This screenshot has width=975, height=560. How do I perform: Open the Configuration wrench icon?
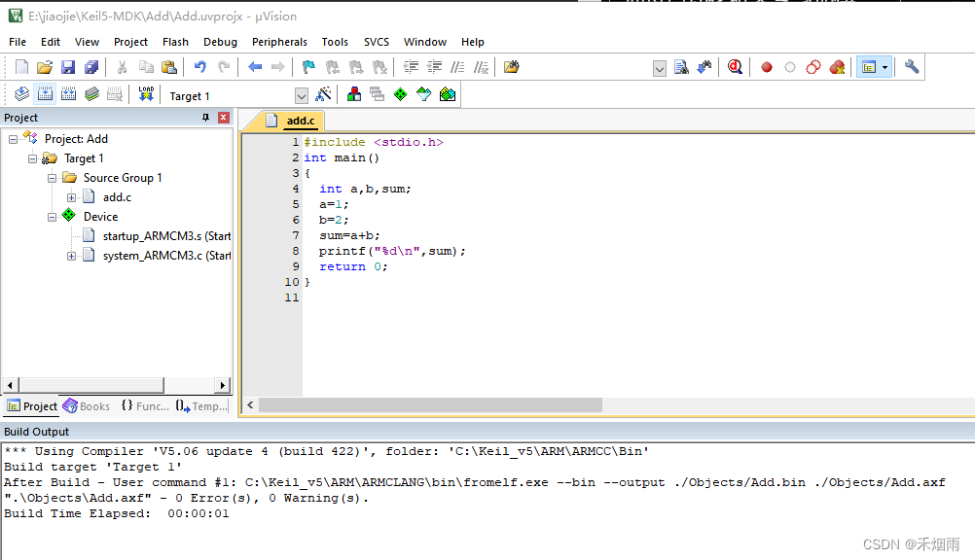(x=912, y=67)
